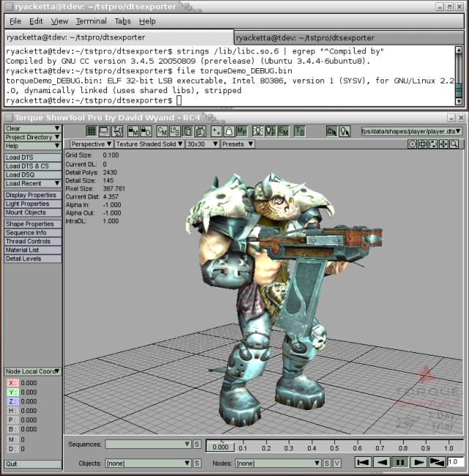Click the LOS toolbar icon
469x476 pixels.
[x=174, y=131]
